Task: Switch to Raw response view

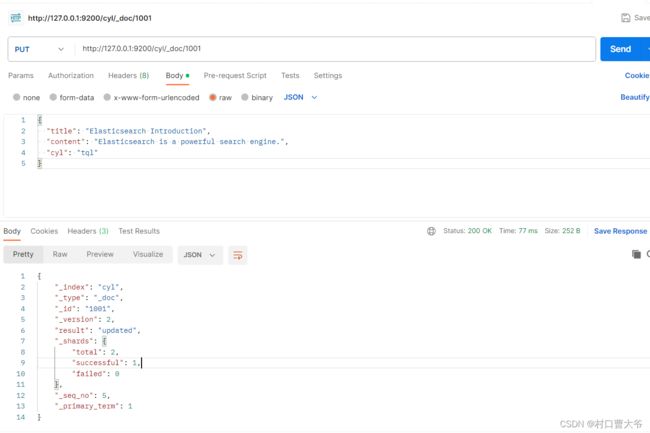Action: pos(60,254)
